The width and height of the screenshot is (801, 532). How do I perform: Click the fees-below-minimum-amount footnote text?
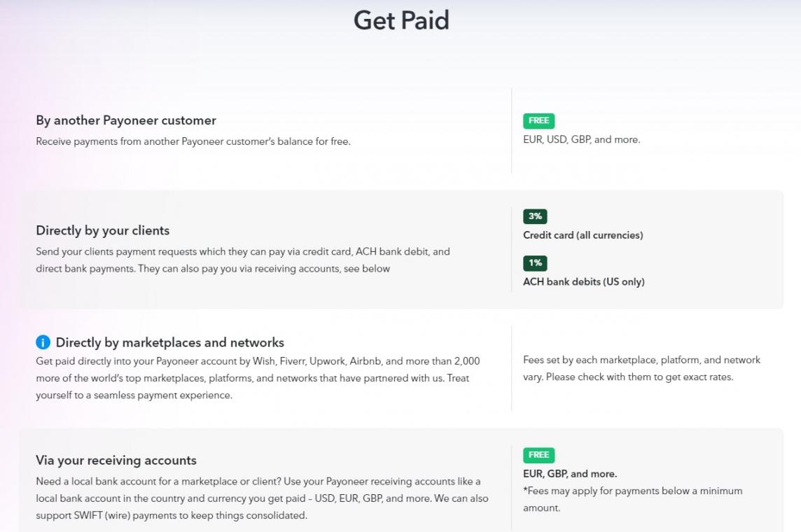[632, 499]
